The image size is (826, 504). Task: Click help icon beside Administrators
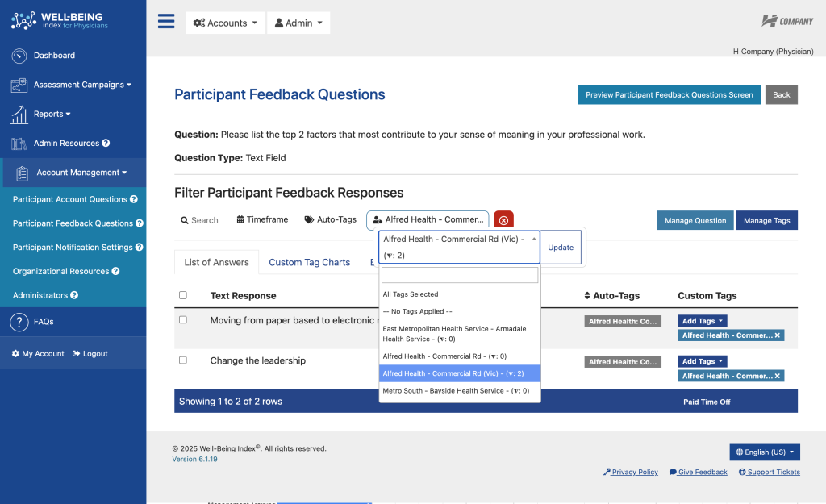click(74, 295)
